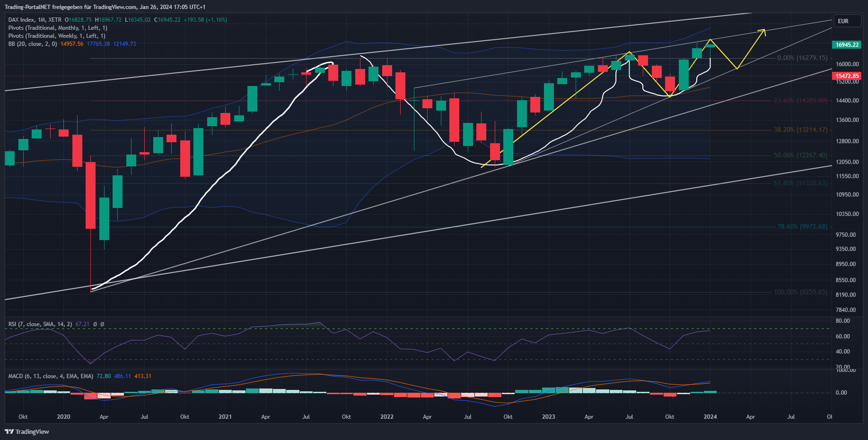Click the 61.80% (11320.63) Fibonacci label
868x440 pixels.
click(800, 183)
